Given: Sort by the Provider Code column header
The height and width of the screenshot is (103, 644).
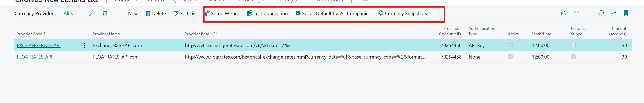Looking at the screenshot, I should click(31, 34).
